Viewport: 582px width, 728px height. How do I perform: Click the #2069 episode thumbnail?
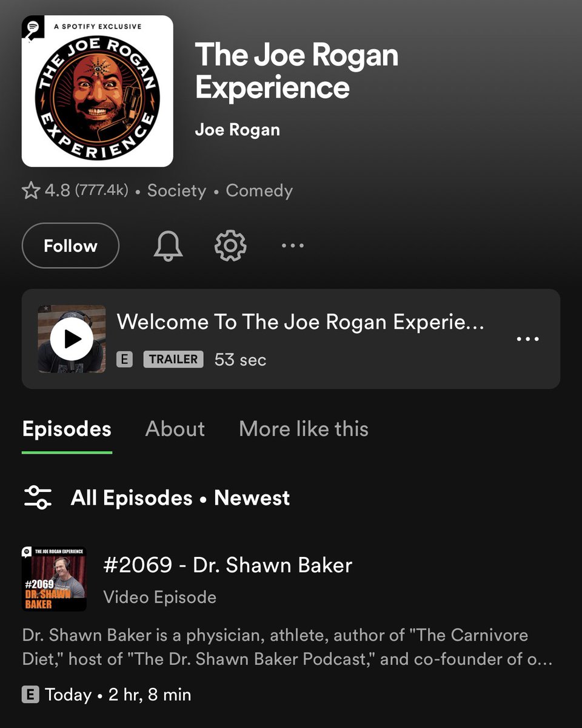pos(54,579)
